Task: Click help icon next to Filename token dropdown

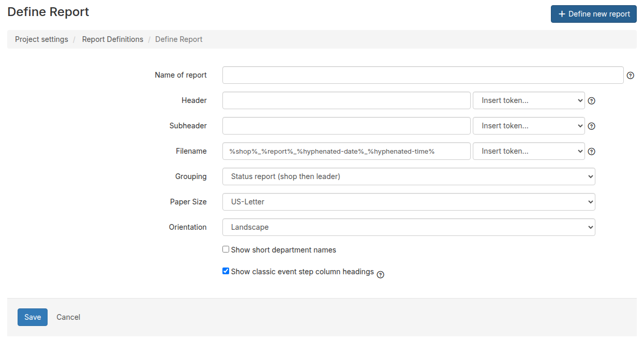Action: click(592, 152)
